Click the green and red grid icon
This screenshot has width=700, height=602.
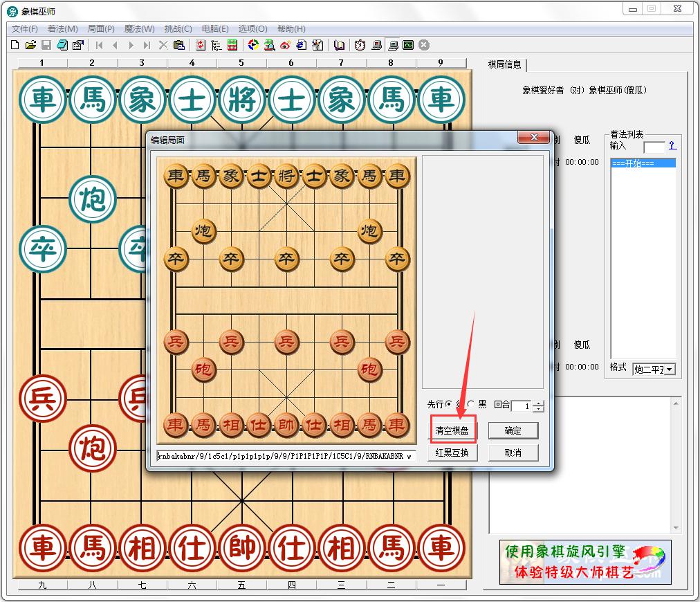tap(232, 45)
